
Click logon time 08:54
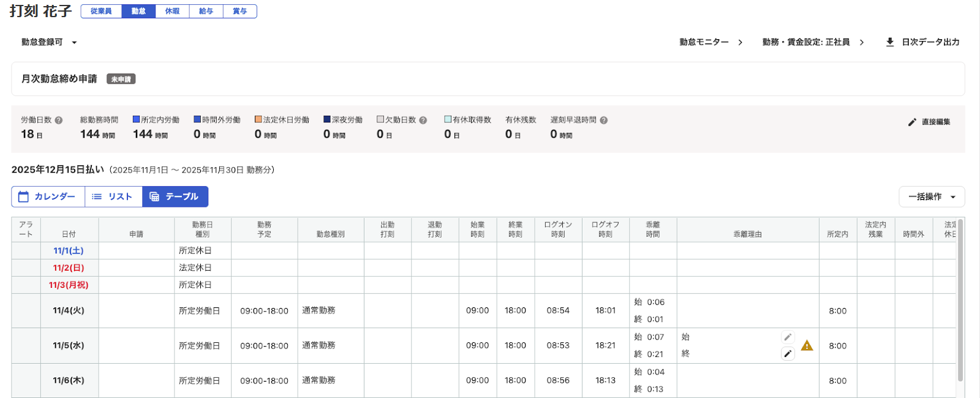click(x=558, y=310)
